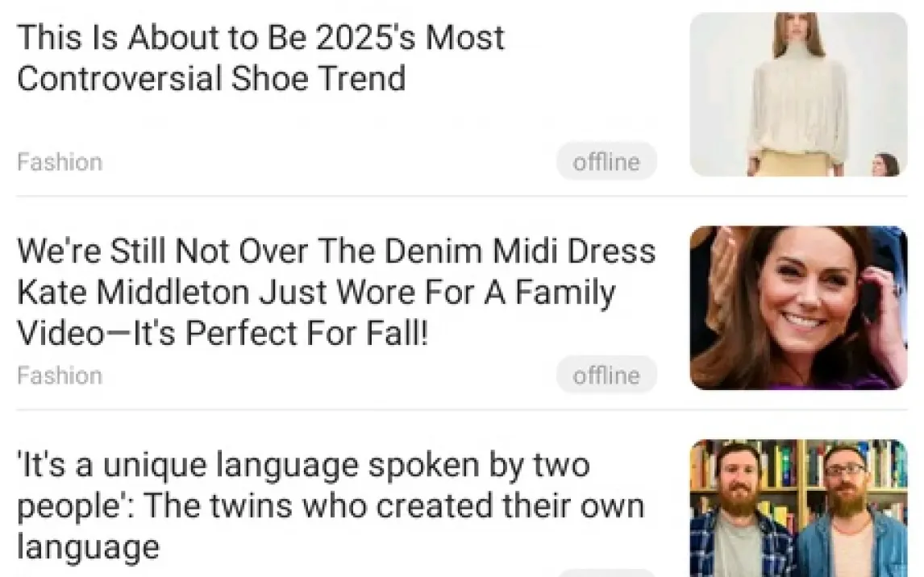Image resolution: width=924 pixels, height=577 pixels.
Task: Click the small face in the first thumbnail's corner
Action: coord(886,164)
